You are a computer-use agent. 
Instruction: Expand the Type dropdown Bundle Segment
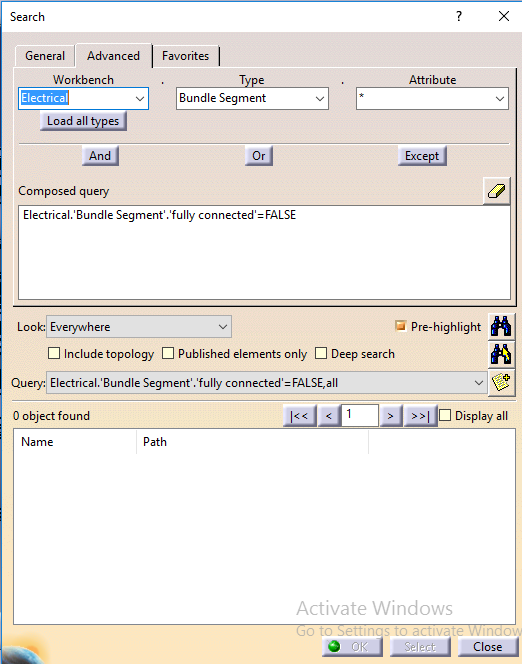point(252,99)
